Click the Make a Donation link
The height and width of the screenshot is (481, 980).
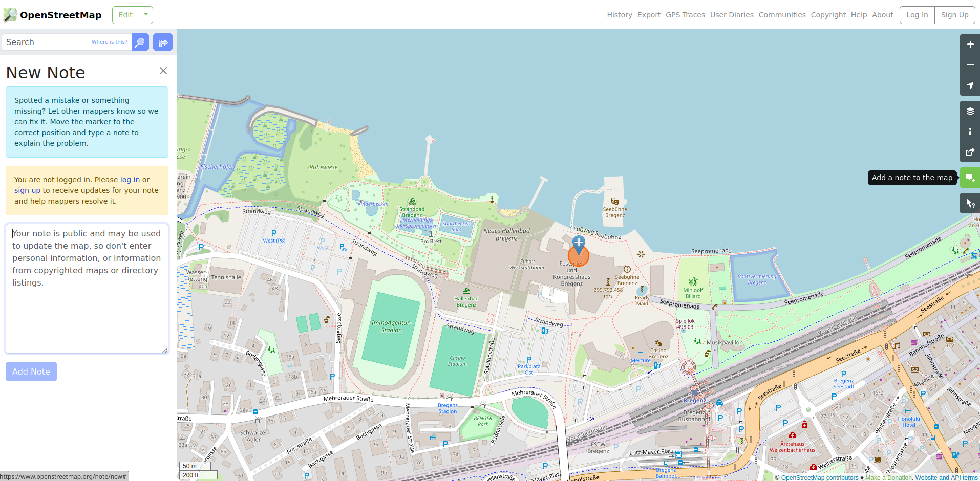tap(888, 478)
